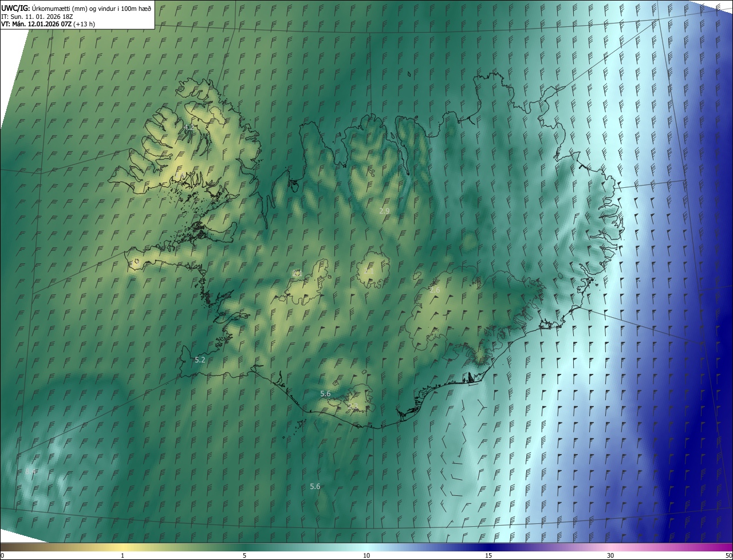Click the 2.3 value inside Mýrdalsjökull outline
This screenshot has width=733, height=560.
point(353,406)
